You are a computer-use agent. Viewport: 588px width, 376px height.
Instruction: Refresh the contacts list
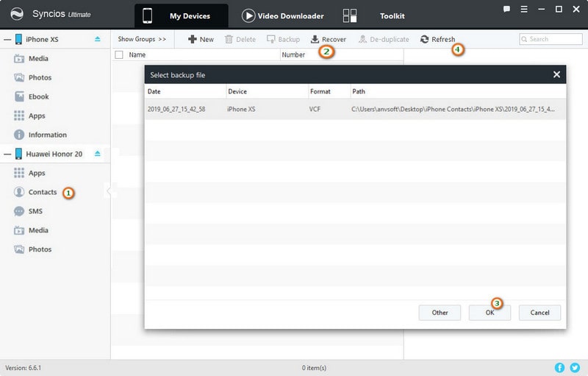coord(437,39)
